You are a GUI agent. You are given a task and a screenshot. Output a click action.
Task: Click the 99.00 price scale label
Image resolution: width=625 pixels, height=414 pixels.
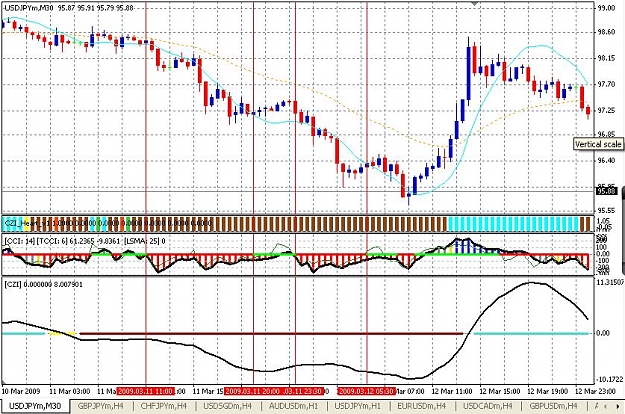pos(607,8)
